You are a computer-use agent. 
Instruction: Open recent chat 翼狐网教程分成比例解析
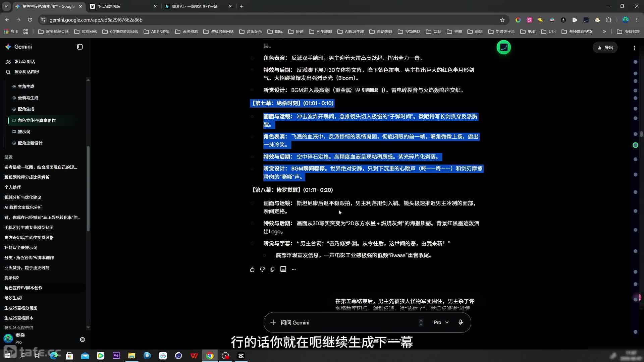click(x=27, y=177)
